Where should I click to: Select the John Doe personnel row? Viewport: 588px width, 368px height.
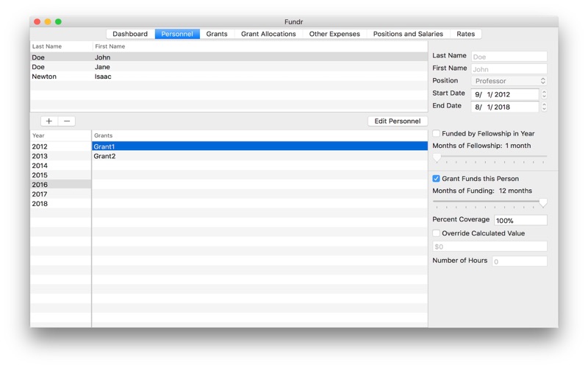point(229,57)
